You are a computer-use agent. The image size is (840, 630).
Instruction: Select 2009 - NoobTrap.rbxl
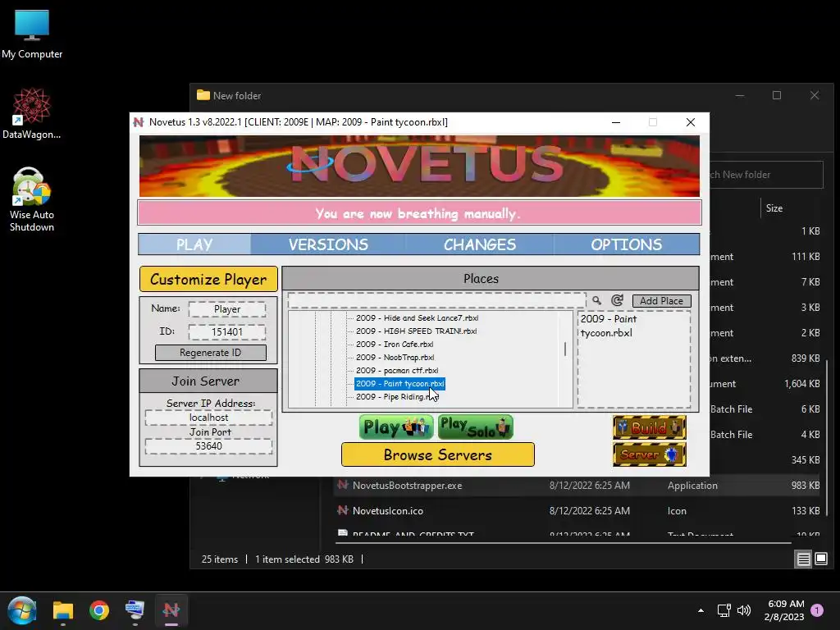point(395,358)
